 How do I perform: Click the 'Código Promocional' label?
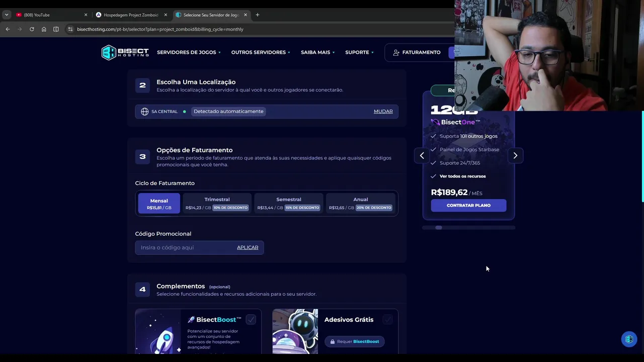(164, 234)
